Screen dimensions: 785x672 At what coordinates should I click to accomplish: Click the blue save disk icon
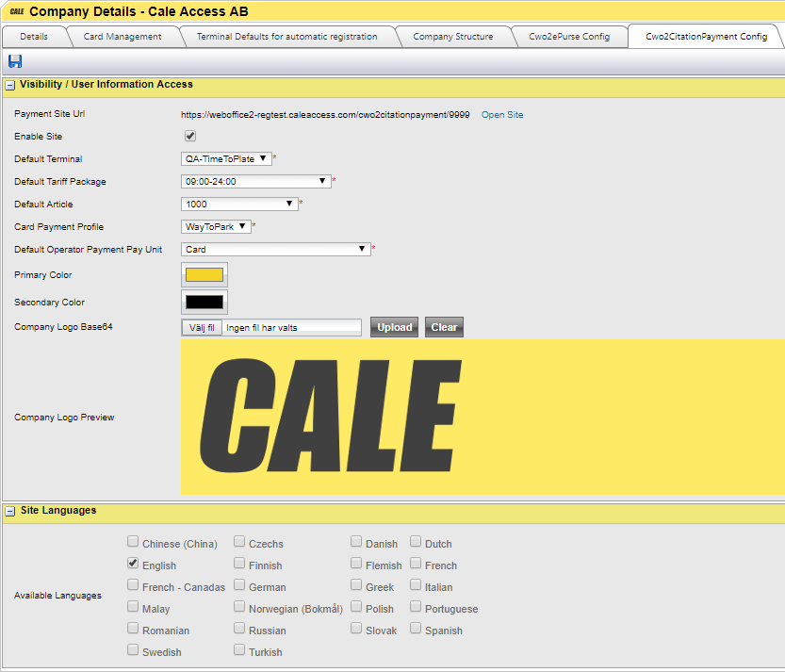click(15, 61)
